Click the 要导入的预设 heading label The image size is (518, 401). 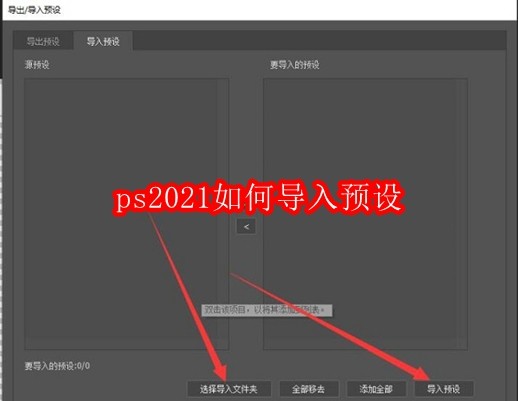point(295,65)
